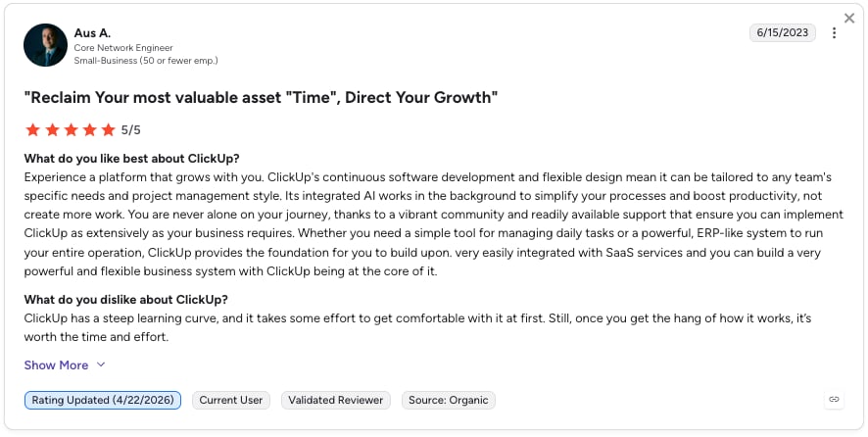Click the third rating star
Viewport: 868px width, 437px height.
point(71,130)
